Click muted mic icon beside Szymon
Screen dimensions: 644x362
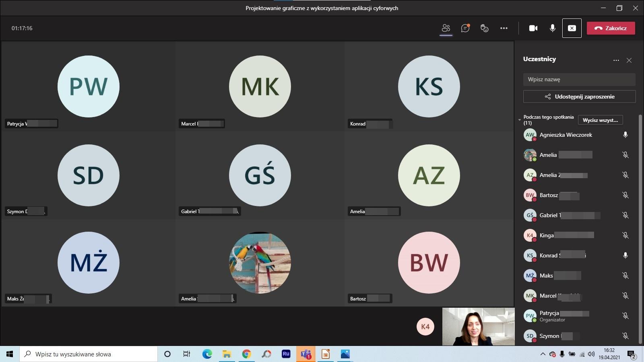[x=625, y=336]
